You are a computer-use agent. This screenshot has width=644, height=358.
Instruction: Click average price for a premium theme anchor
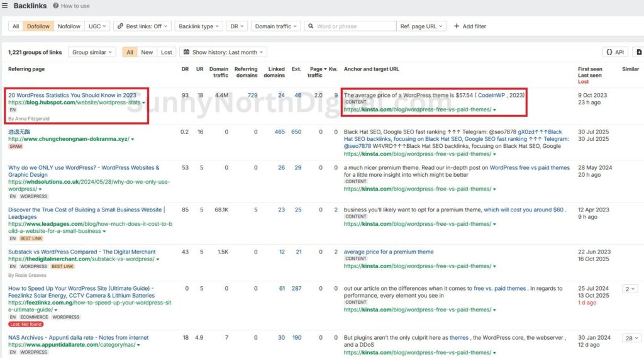pyautogui.click(x=389, y=252)
